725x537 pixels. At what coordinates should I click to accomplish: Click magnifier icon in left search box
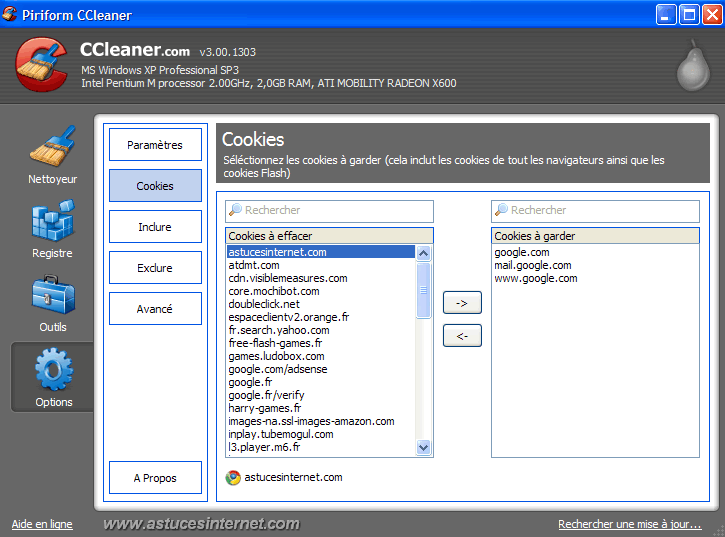(235, 210)
